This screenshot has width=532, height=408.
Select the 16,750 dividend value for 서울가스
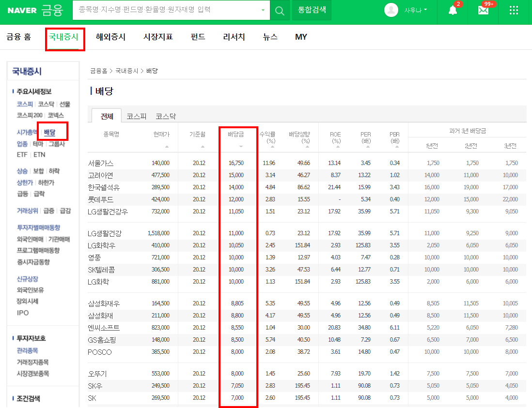236,163
